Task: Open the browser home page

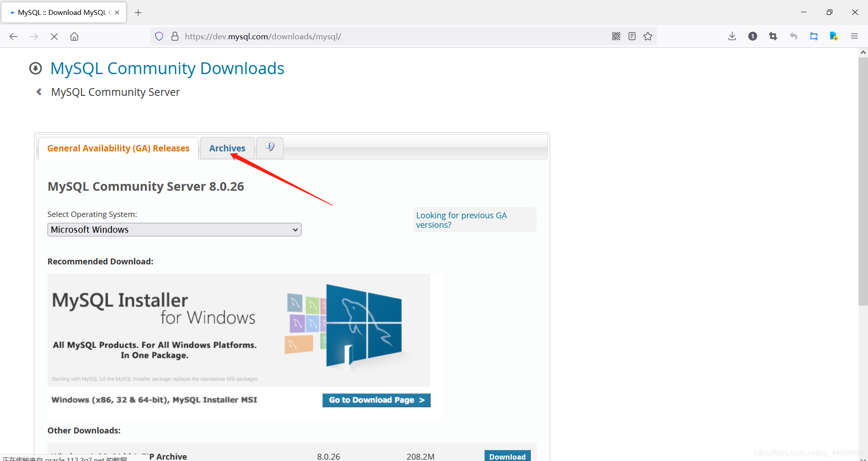Action: [74, 37]
